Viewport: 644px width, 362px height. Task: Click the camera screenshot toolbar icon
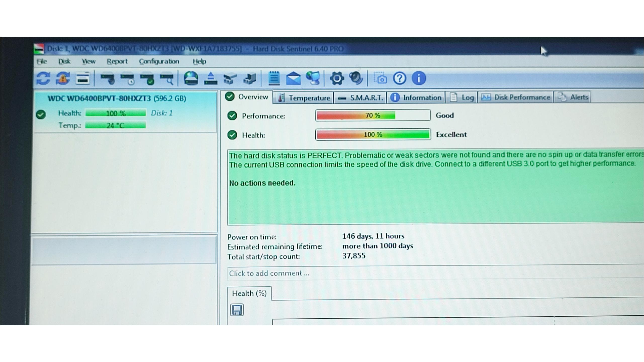(380, 78)
